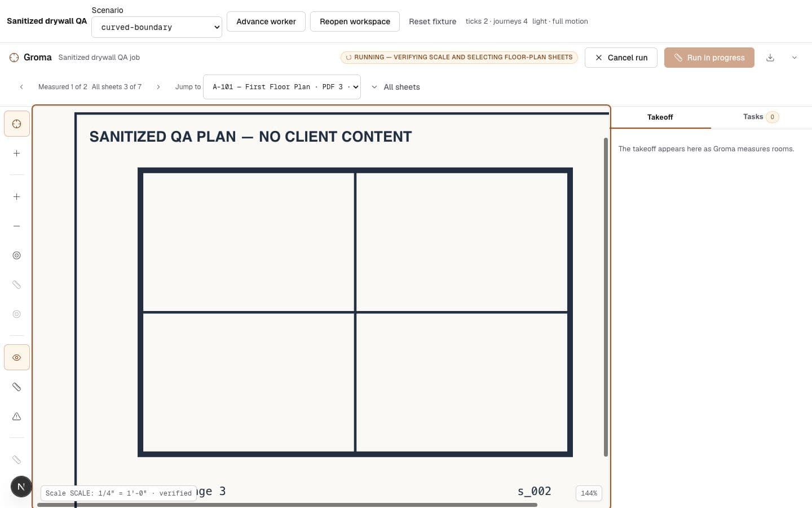Go to next sheet with right chevron
This screenshot has height=508, width=812.
click(158, 87)
